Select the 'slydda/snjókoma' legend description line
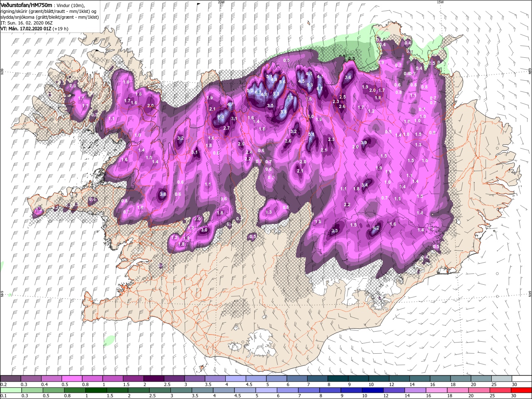This screenshot has width=532, height=399. [49, 17]
